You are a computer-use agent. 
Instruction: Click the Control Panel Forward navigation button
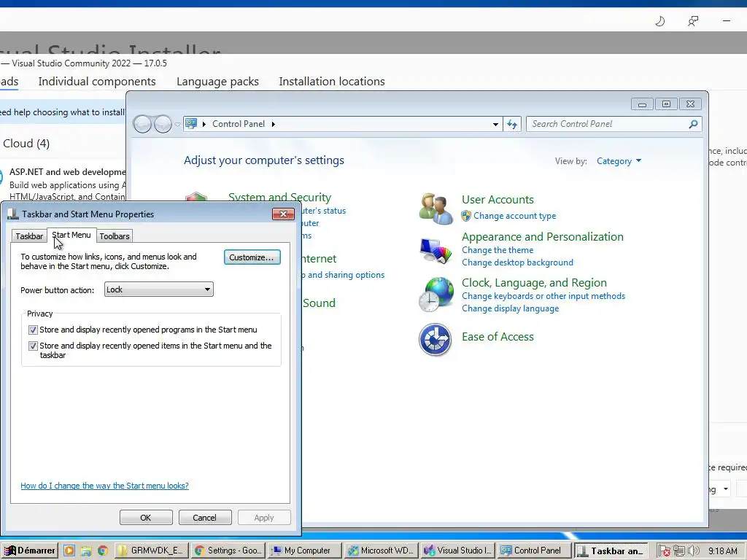[163, 124]
